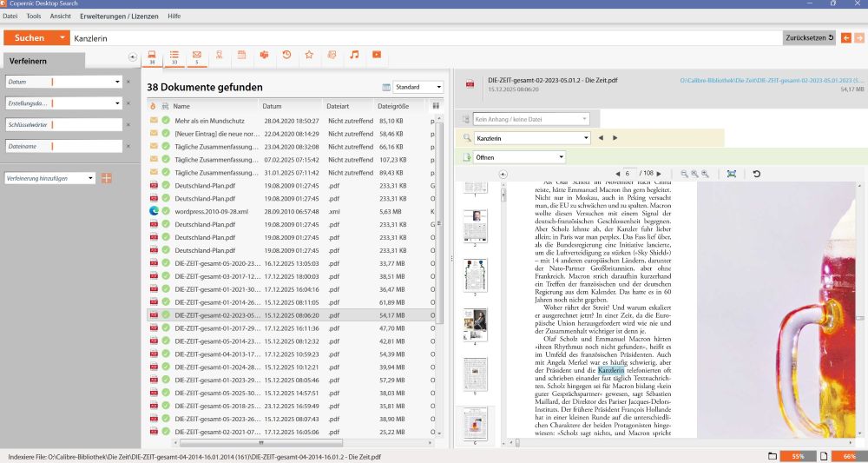Click the Dateiname input field
Image resolution: width=868 pixels, height=463 pixels.
click(x=63, y=146)
